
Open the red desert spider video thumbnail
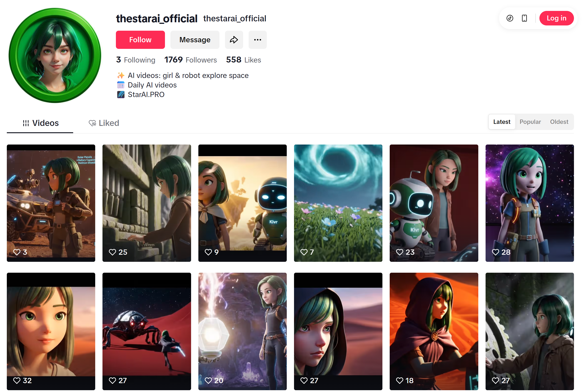tap(147, 331)
